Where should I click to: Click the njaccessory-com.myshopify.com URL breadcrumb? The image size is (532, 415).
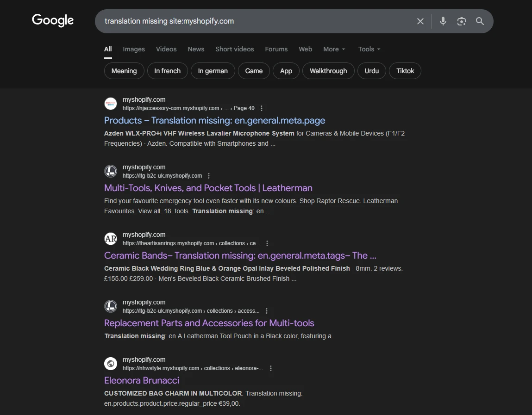188,108
